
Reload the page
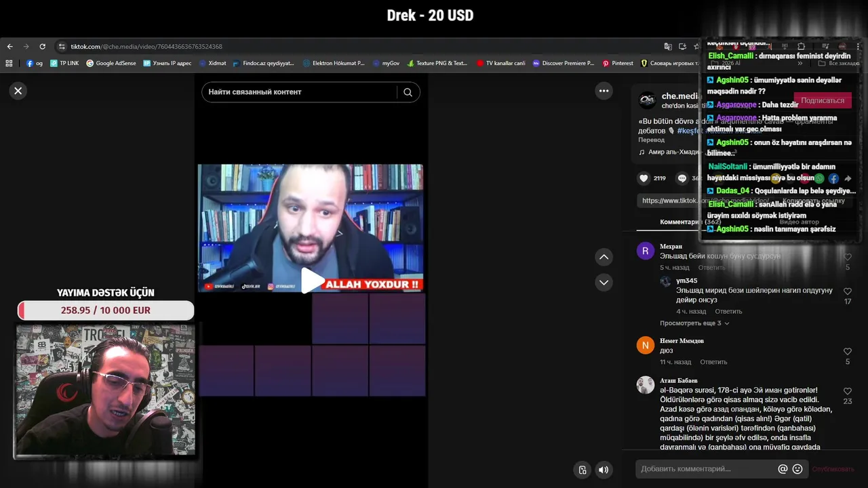(x=42, y=47)
